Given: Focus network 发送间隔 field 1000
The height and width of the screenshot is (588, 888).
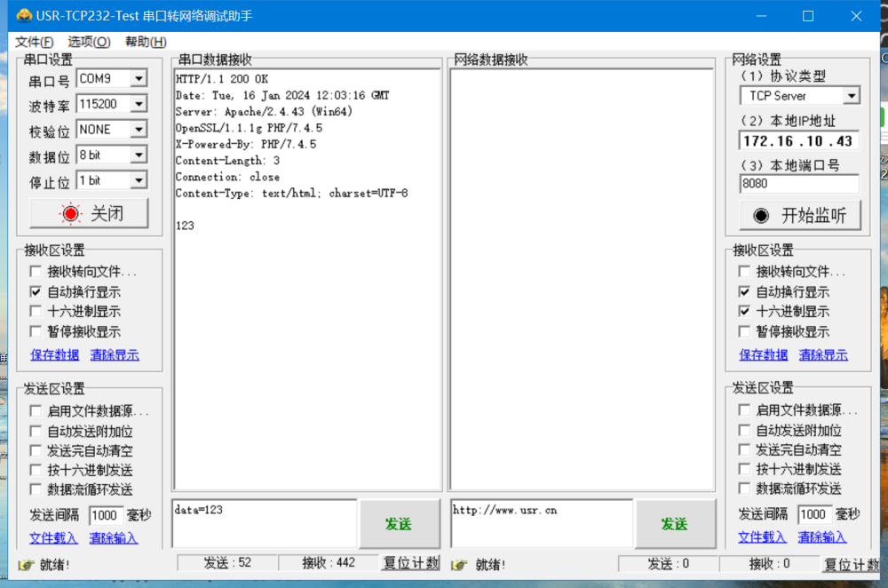Looking at the screenshot, I should tap(814, 514).
